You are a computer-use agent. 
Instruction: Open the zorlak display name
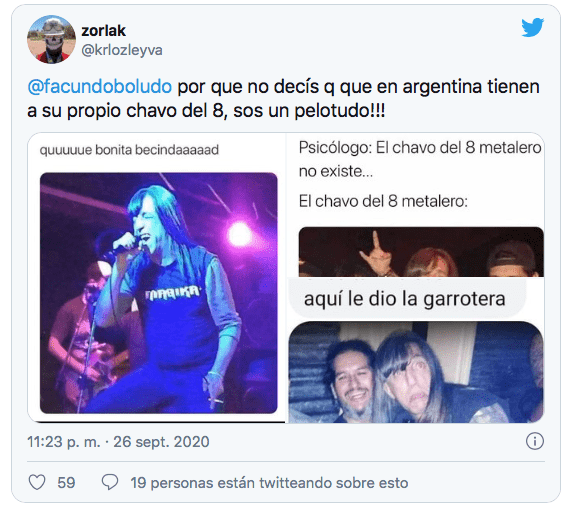(x=104, y=30)
